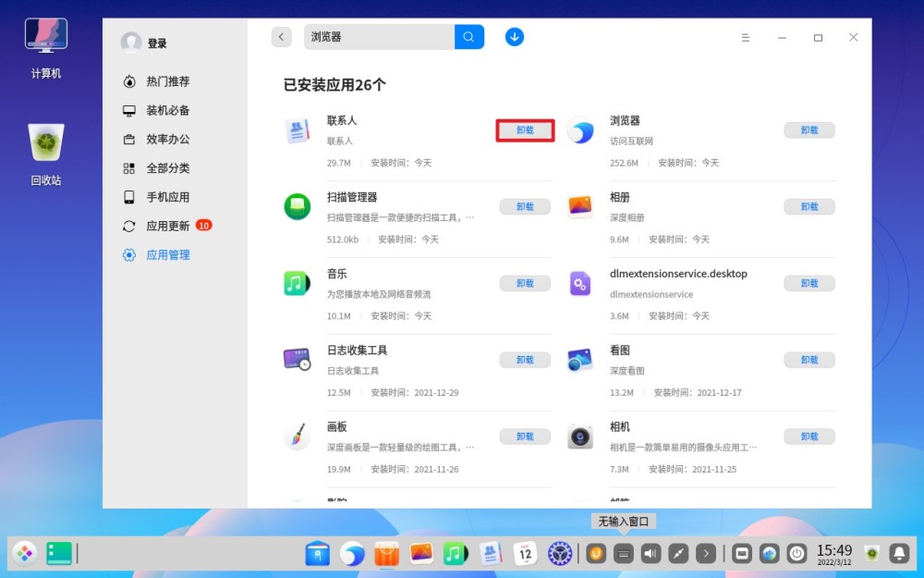Click the orange U tray icon
This screenshot has width=924, height=578.
(x=596, y=553)
